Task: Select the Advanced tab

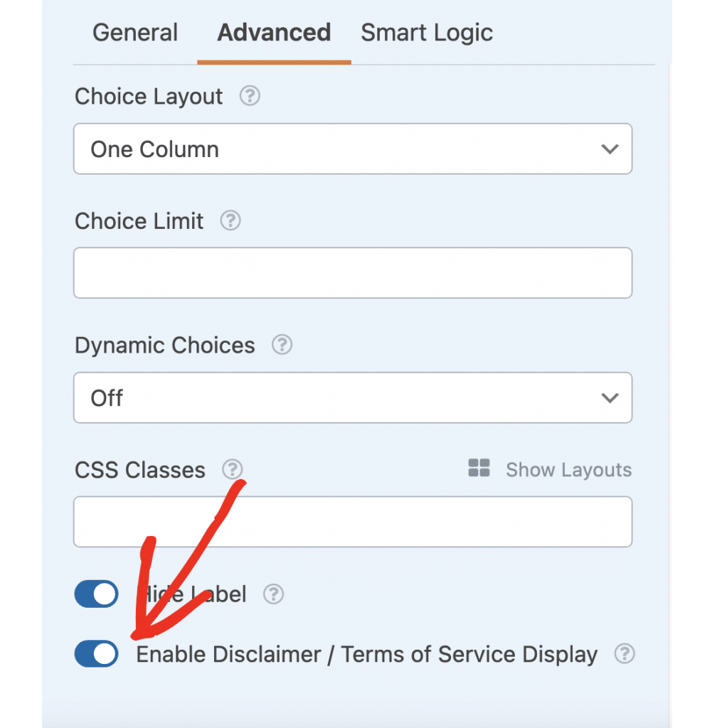Action: (274, 33)
